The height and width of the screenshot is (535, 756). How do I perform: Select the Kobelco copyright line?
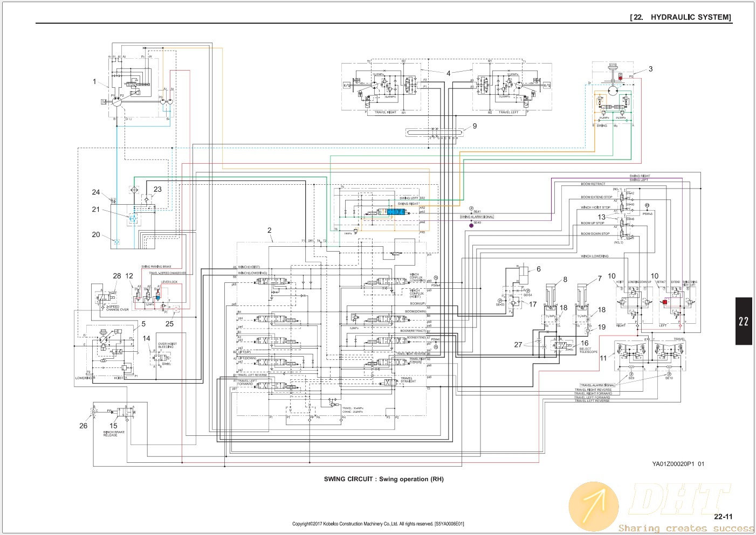pos(378,524)
